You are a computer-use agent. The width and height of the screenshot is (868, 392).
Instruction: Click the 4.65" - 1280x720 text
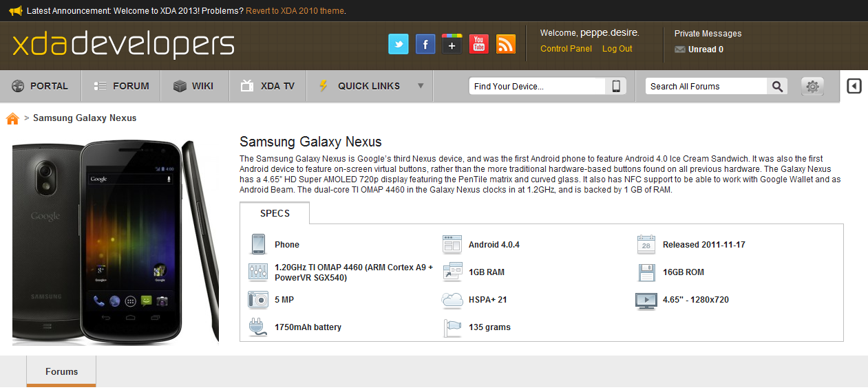tap(695, 300)
